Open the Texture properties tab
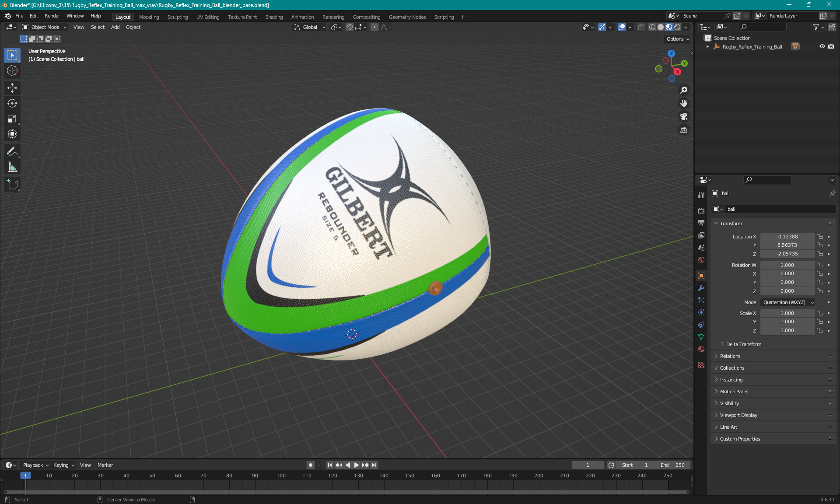840x504 pixels. coord(701,365)
